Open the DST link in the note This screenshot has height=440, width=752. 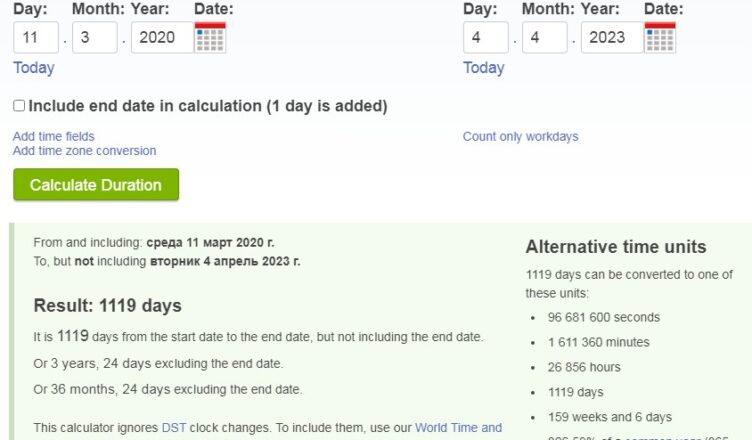point(174,428)
